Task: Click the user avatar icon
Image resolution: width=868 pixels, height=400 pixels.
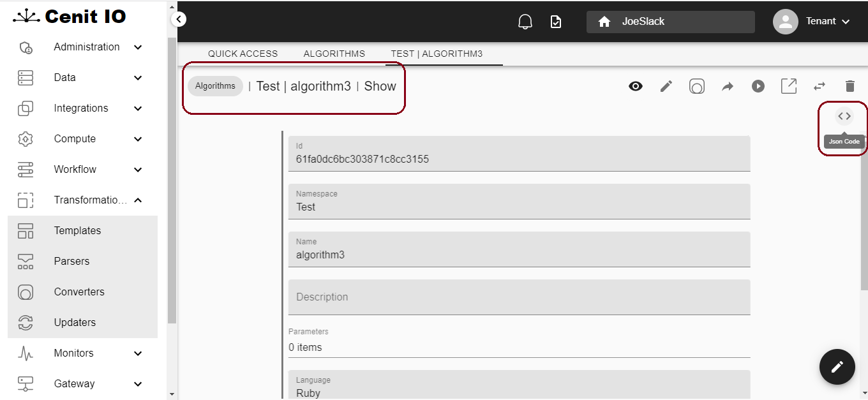Action: pyautogui.click(x=786, y=22)
